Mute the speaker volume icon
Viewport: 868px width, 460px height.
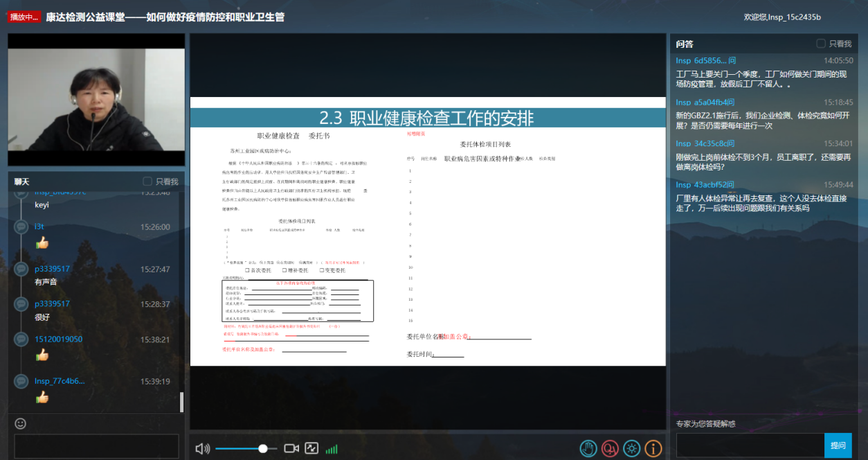202,449
